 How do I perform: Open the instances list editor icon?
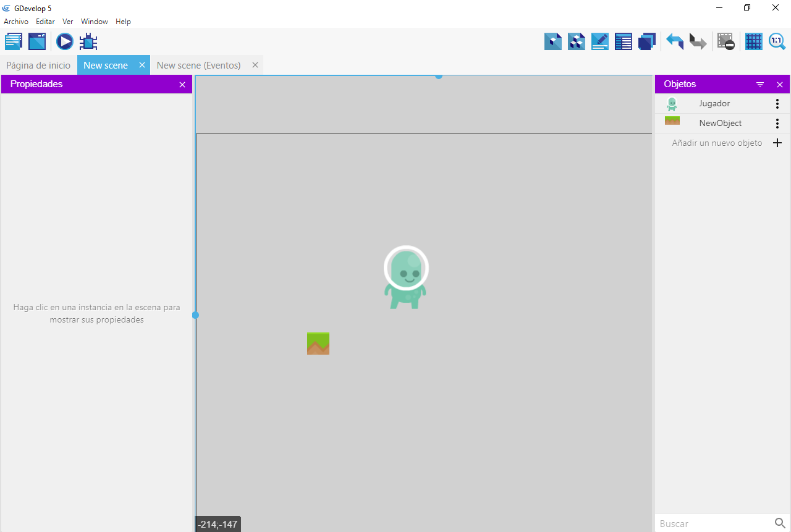click(624, 41)
